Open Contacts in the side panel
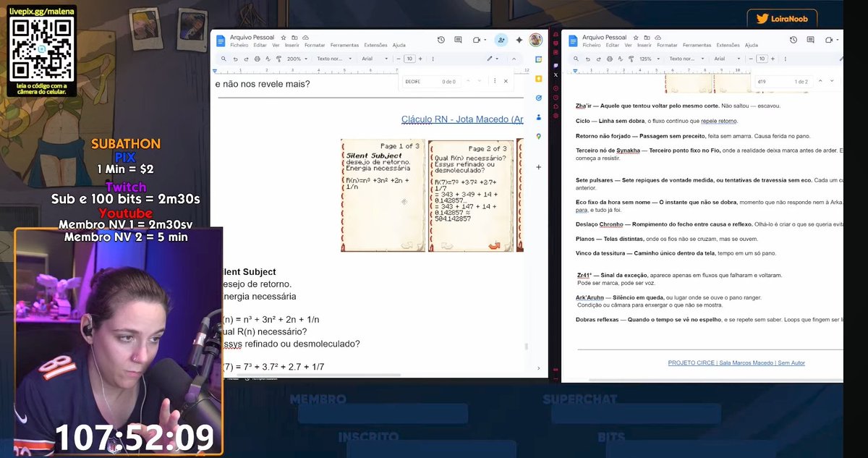This screenshot has width=868, height=458. click(539, 117)
